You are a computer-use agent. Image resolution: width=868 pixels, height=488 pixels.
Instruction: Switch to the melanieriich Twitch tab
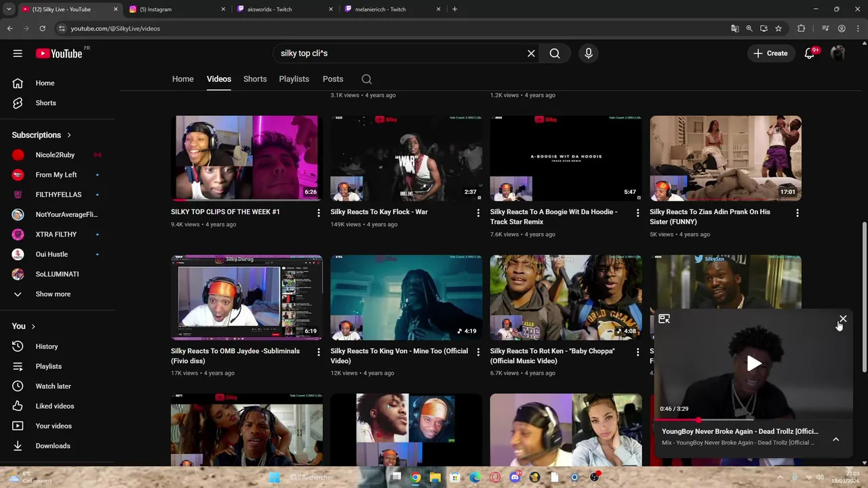(x=391, y=9)
